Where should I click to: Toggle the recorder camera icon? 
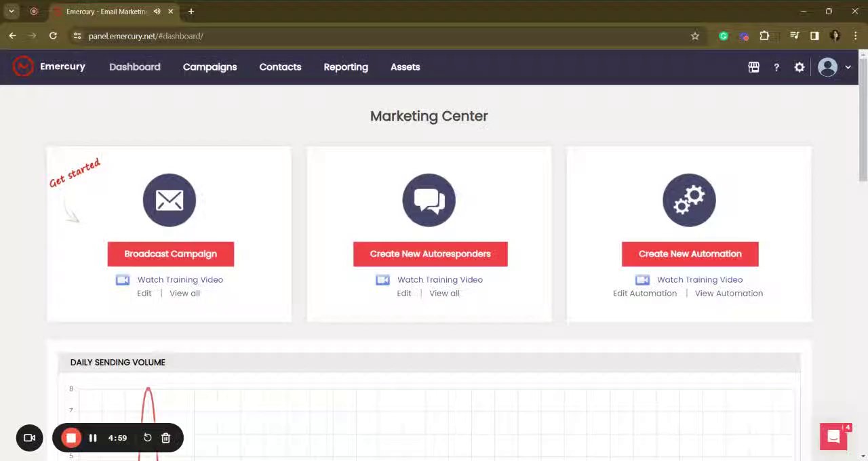tap(29, 438)
